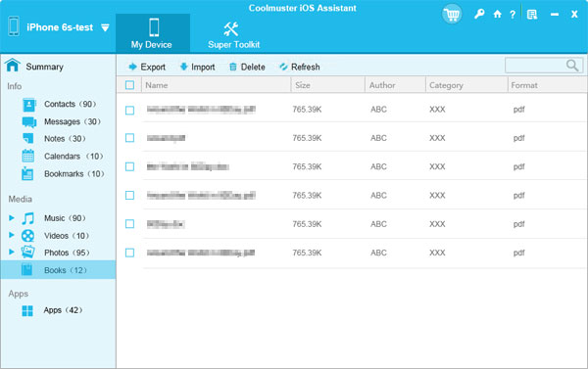Click the Apps grid icon
This screenshot has width=588, height=369.
[x=27, y=310]
